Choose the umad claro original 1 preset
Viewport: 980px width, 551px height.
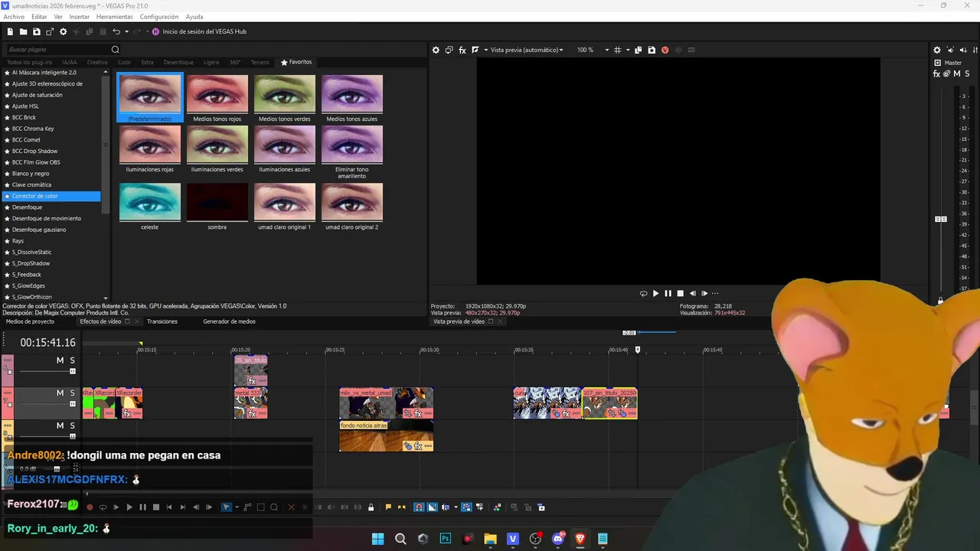coord(285,207)
